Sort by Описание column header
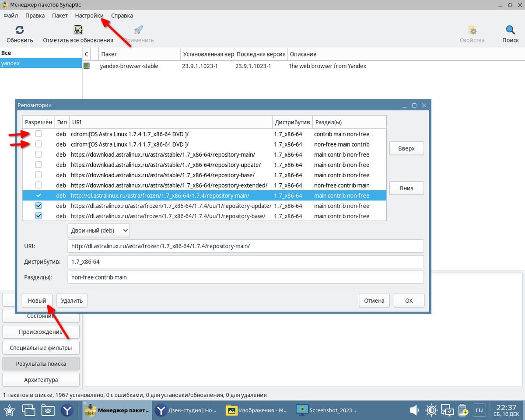The width and height of the screenshot is (525, 420). click(406, 54)
